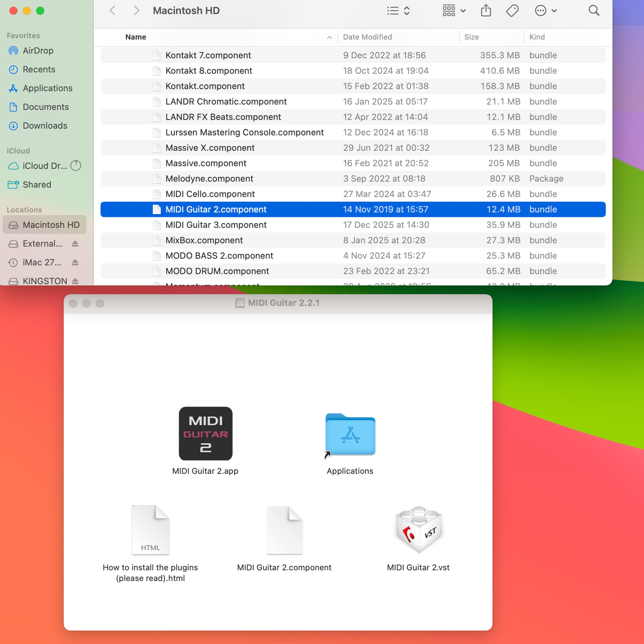Eject the External drive
The image size is (644, 644).
point(75,244)
